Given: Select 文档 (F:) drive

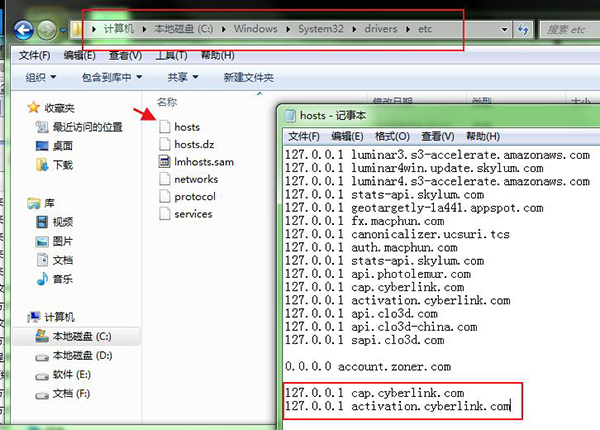Looking at the screenshot, I should pyautogui.click(x=62, y=394).
